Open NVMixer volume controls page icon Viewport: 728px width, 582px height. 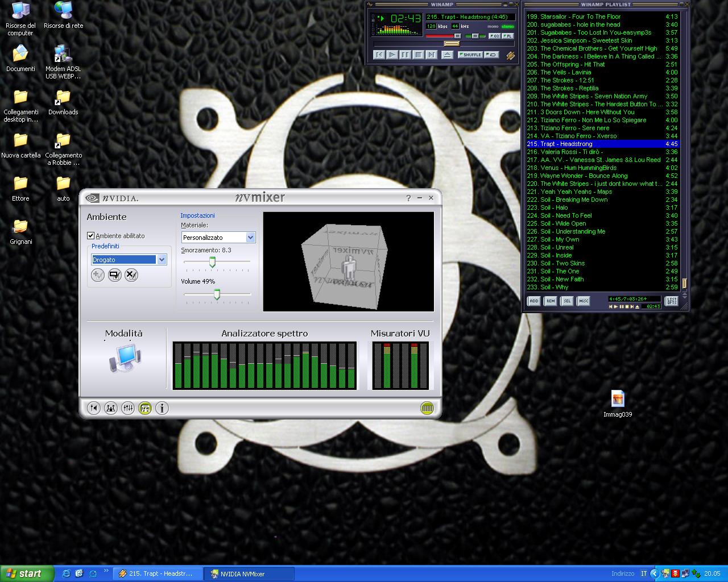coord(94,408)
